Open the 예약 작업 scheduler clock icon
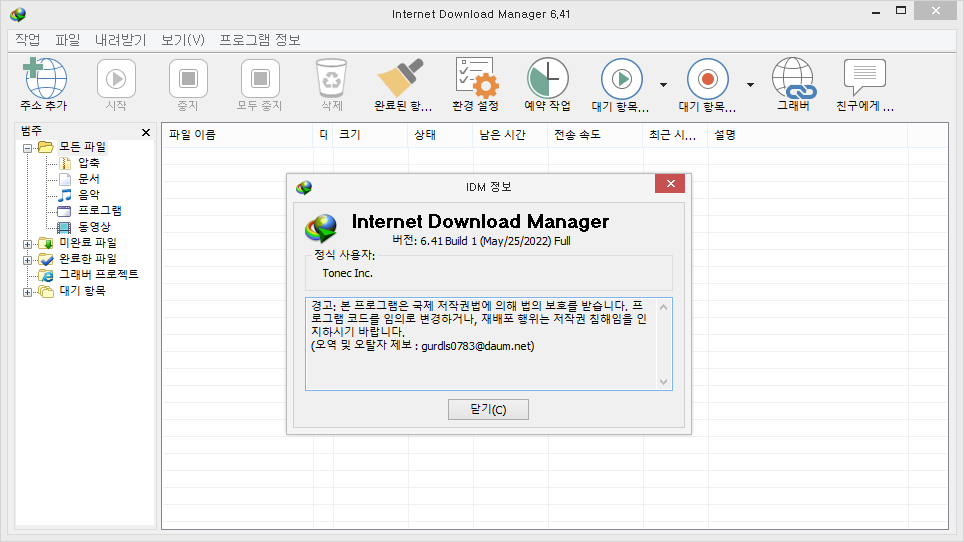This screenshot has width=964, height=542. (x=547, y=78)
